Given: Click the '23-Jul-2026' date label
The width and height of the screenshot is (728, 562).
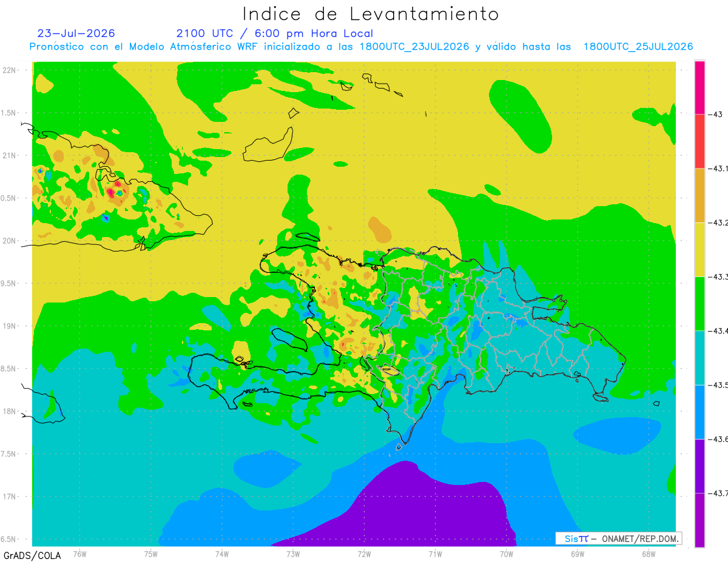Looking at the screenshot, I should 76,33.
